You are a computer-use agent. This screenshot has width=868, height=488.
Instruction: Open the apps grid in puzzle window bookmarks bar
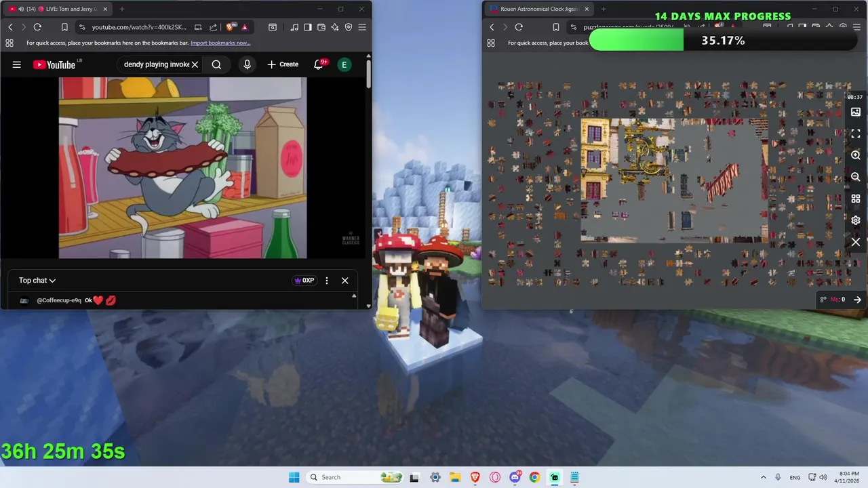click(490, 43)
